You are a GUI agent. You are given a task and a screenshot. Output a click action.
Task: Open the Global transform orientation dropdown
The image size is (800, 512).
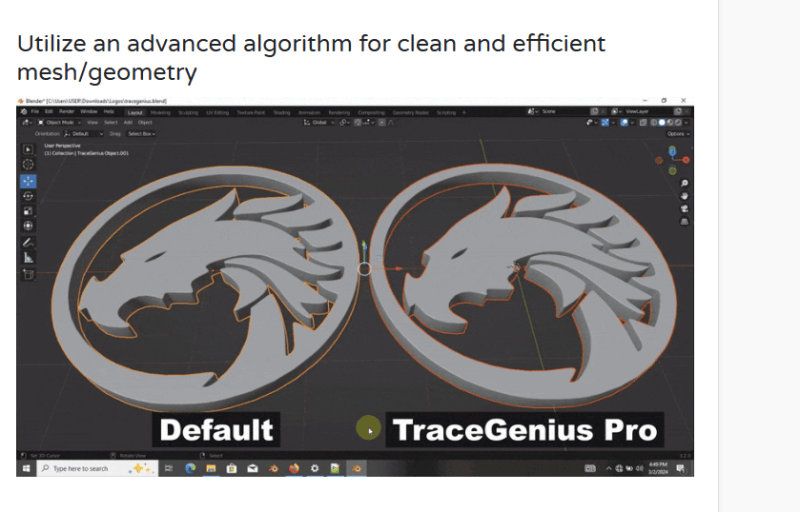click(x=319, y=122)
